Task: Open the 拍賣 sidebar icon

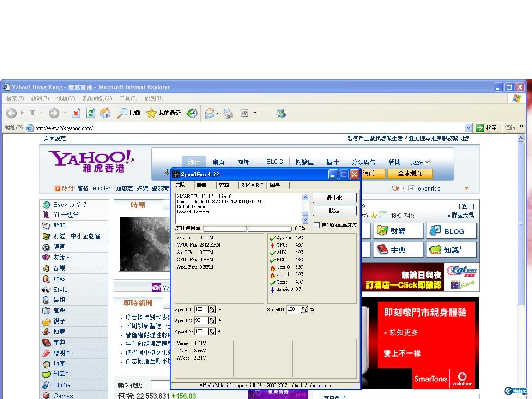Action: (46, 332)
